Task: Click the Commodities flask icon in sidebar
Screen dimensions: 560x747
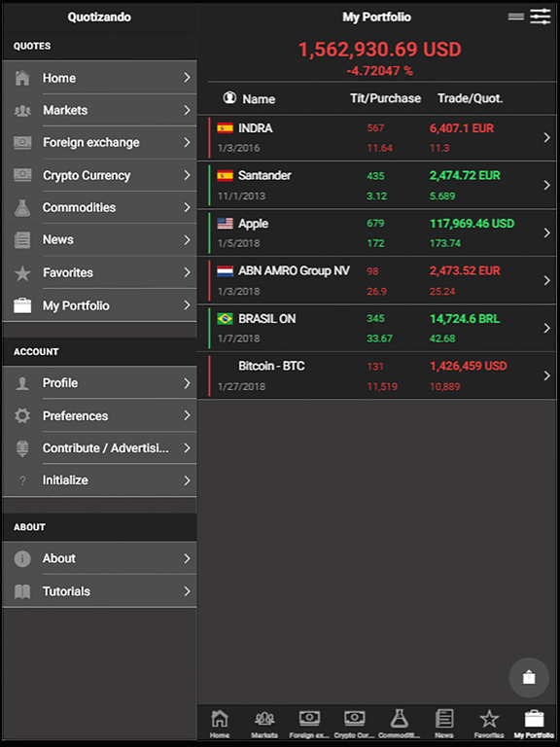Action: click(x=22, y=208)
